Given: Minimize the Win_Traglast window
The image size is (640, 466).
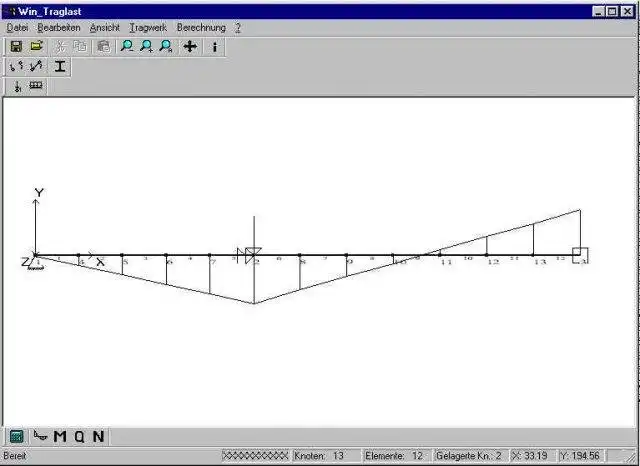Looking at the screenshot, I should [598, 11].
